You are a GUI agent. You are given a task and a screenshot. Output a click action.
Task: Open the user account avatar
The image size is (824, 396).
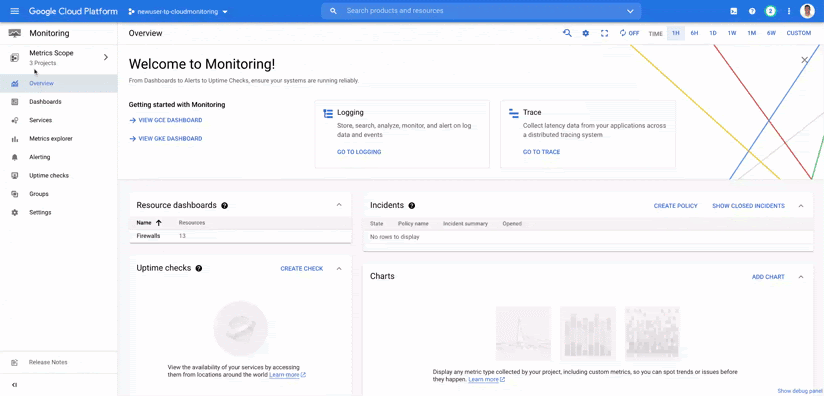pyautogui.click(x=807, y=11)
